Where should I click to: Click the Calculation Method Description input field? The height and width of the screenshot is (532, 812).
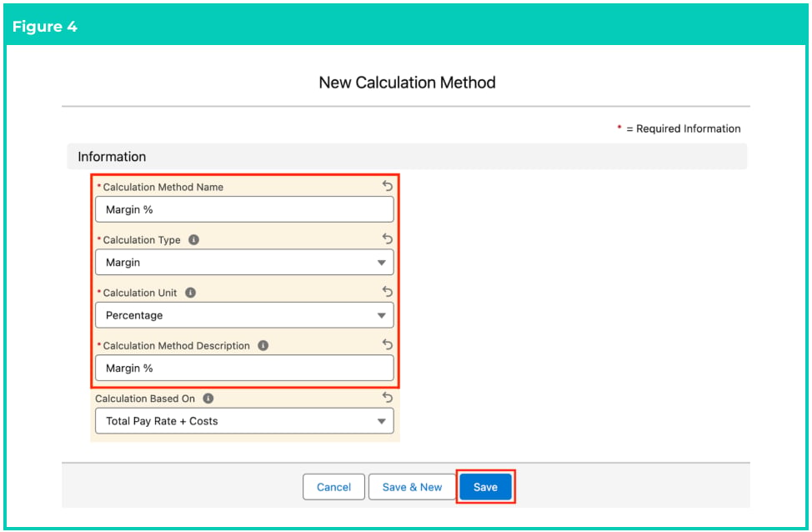pyautogui.click(x=244, y=368)
